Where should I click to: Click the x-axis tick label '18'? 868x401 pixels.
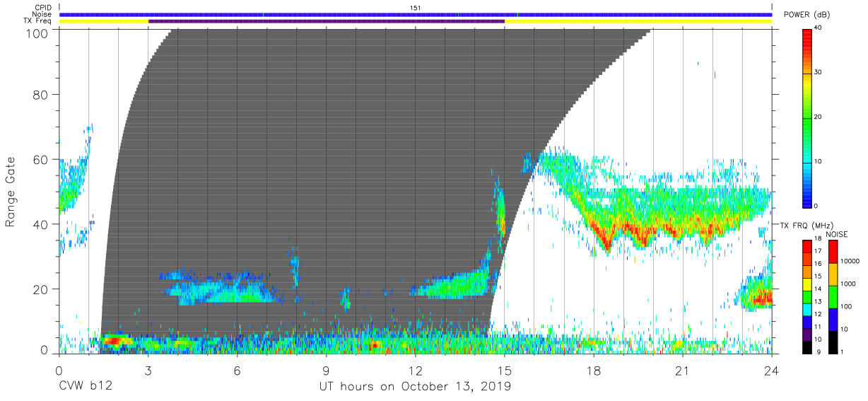pyautogui.click(x=594, y=371)
